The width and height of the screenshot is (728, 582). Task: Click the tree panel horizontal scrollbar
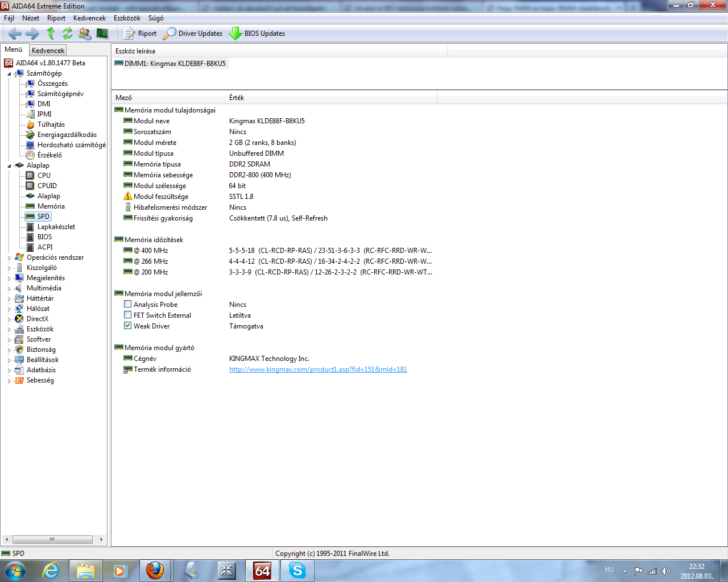click(x=52, y=539)
